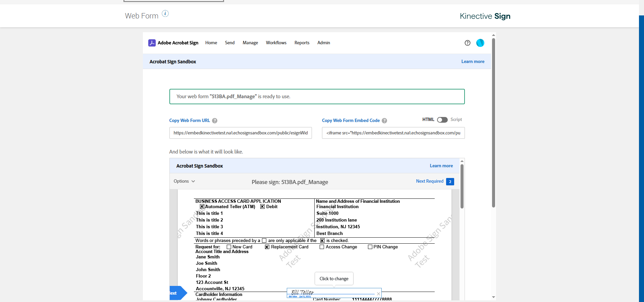Click the "Your web form is ready to use" message
The height and width of the screenshot is (302, 644).
pos(233,97)
